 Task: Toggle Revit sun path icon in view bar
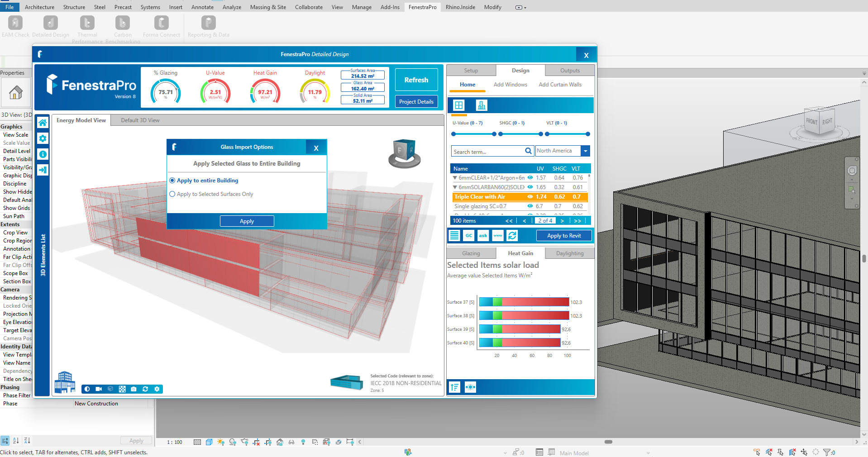220,442
